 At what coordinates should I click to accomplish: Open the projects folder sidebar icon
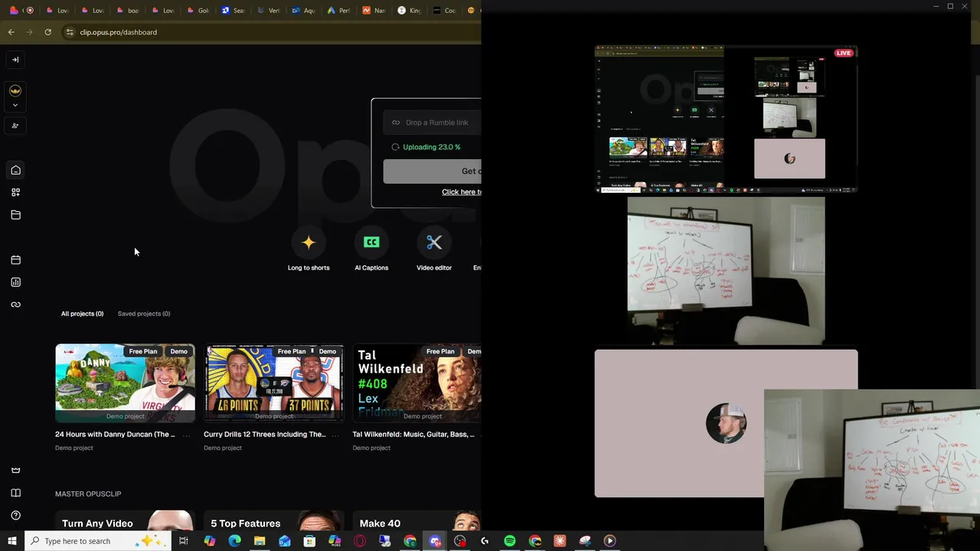click(x=15, y=215)
